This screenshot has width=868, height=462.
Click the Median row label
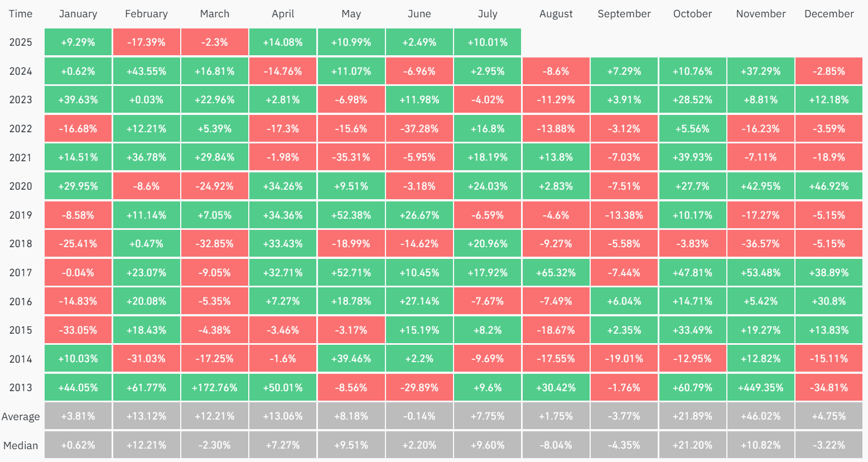pyautogui.click(x=21, y=446)
